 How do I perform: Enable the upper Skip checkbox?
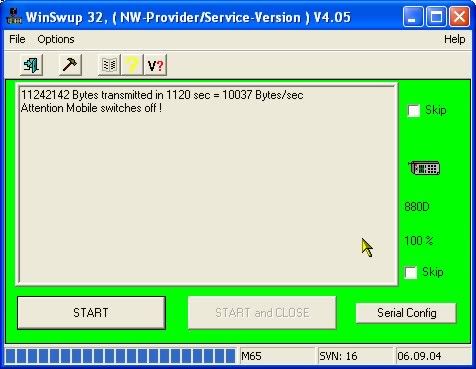(x=414, y=110)
